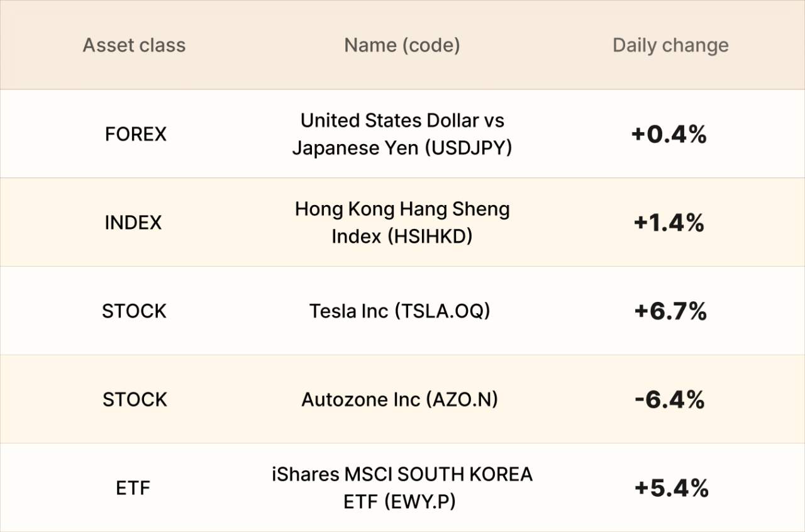Viewport: 805px width, 532px height.
Task: Select the FOREX asset class cell
Action: coord(135,134)
